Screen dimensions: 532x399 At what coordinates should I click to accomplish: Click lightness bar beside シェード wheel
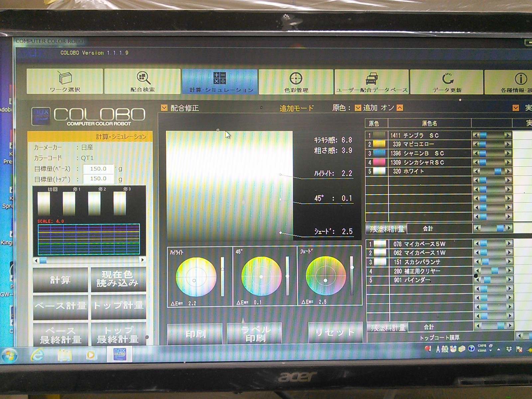(352, 275)
